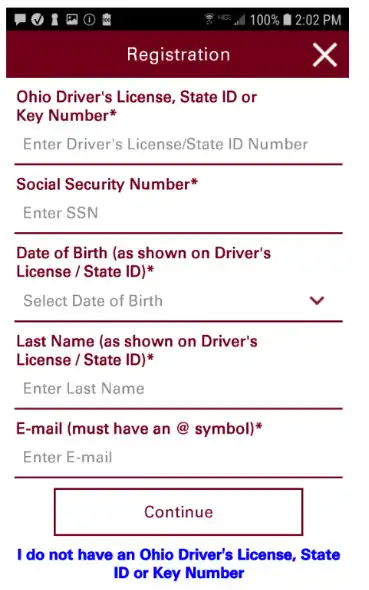Tap the 2:02 PM clock in status bar
The image size is (369, 590).
click(x=318, y=20)
